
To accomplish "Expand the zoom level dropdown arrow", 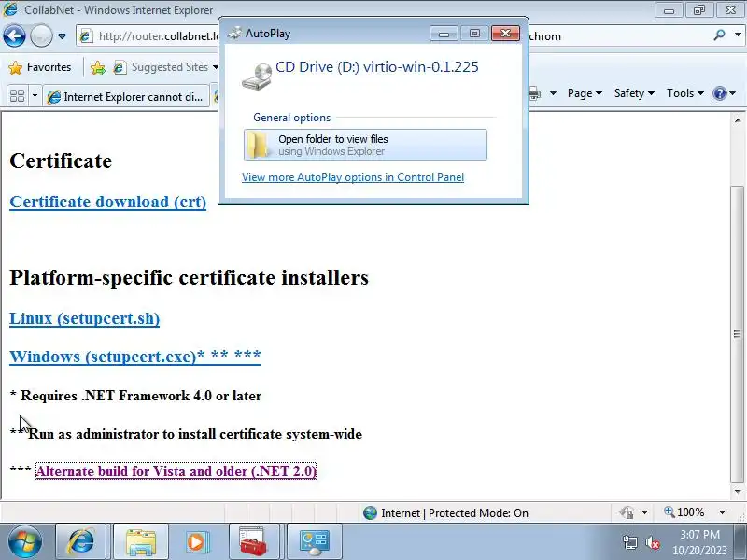I will (x=722, y=512).
